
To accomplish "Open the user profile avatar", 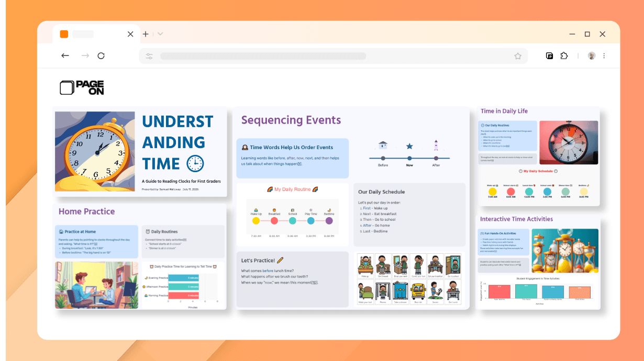I will click(x=592, y=56).
